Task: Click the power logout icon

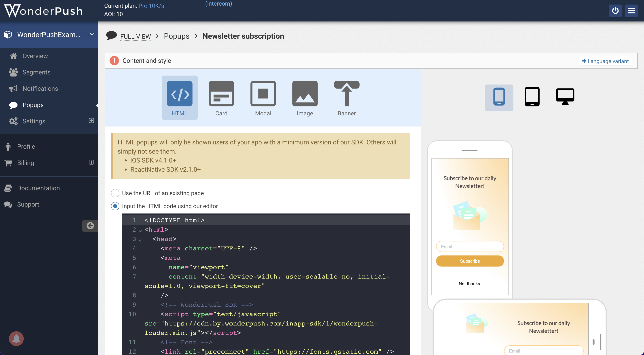Action: (x=615, y=11)
